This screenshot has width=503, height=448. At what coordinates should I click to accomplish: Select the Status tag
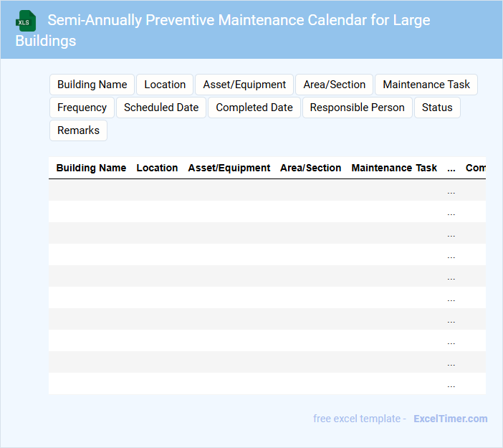[x=437, y=108]
